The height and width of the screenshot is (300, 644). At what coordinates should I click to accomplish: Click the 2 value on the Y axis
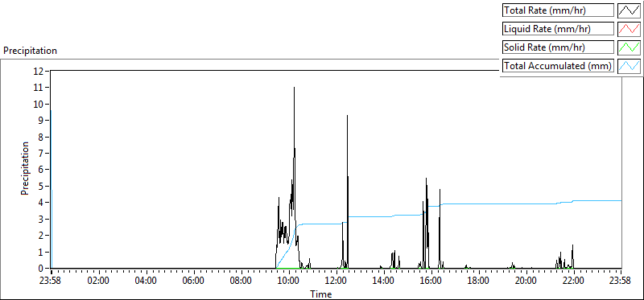[x=42, y=236]
